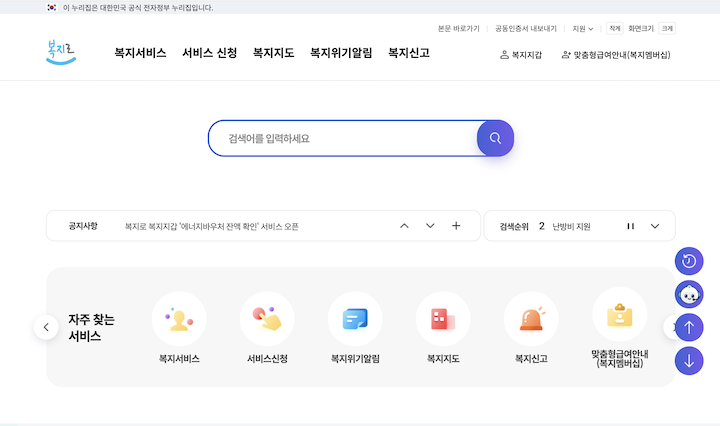Click the 복지로 logo

(x=61, y=52)
